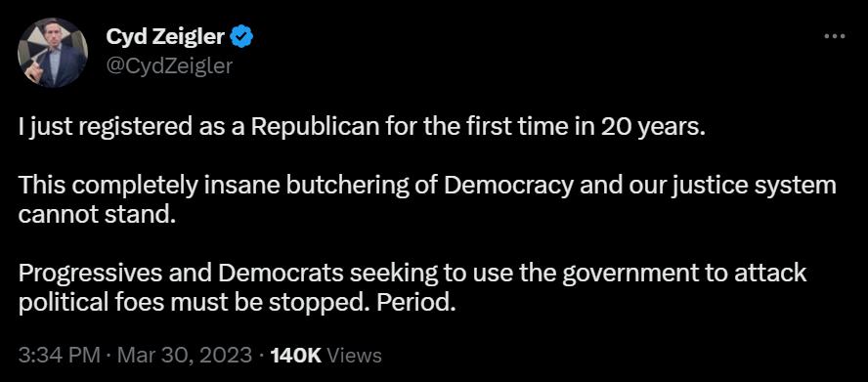Click the line starting "Progressives and Democrats"
The height and width of the screenshot is (382, 868).
[412, 273]
